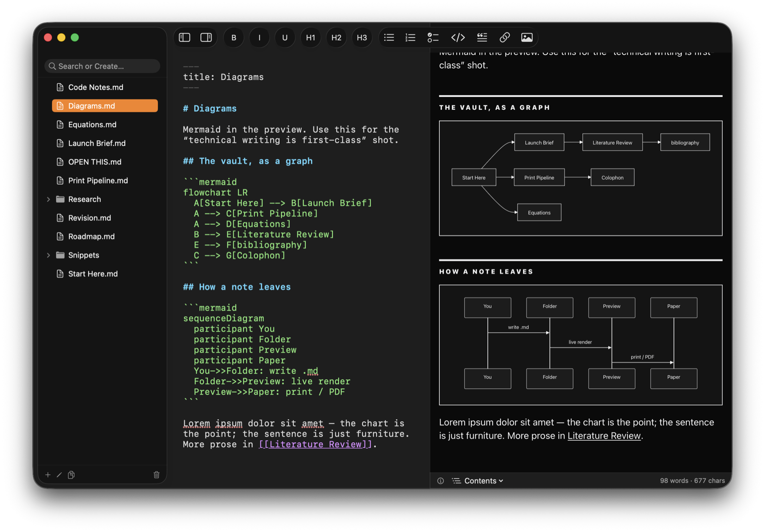Screen dimensions: 765x532
Task: Click the "title: Diagrams" front matter line
Action: (223, 77)
